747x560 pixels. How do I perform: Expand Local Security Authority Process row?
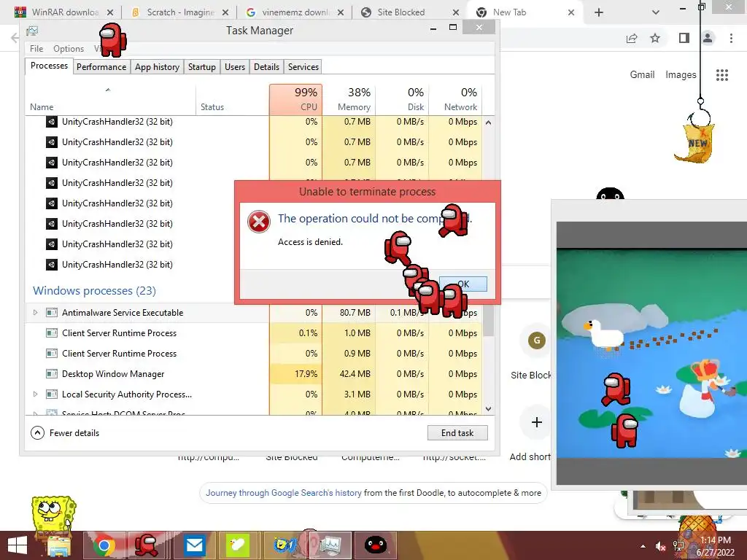point(35,394)
